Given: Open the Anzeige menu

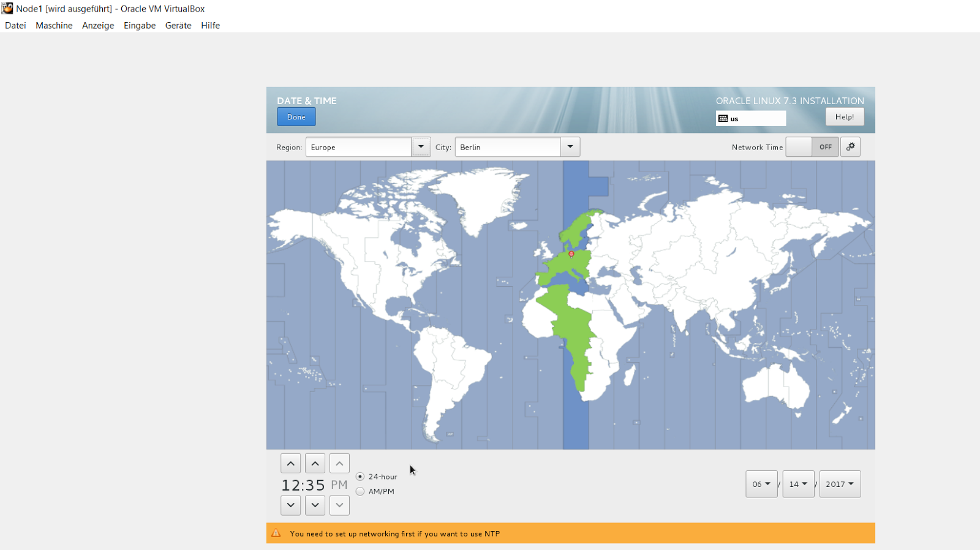Looking at the screenshot, I should pos(98,25).
